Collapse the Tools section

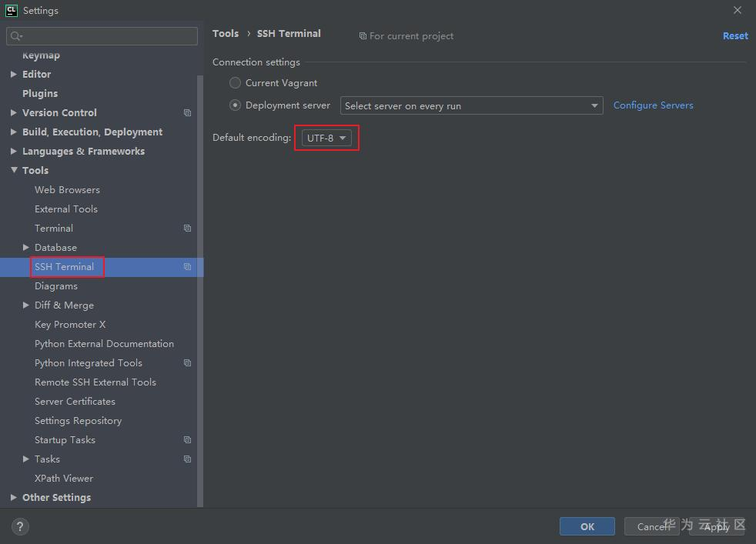coord(14,171)
